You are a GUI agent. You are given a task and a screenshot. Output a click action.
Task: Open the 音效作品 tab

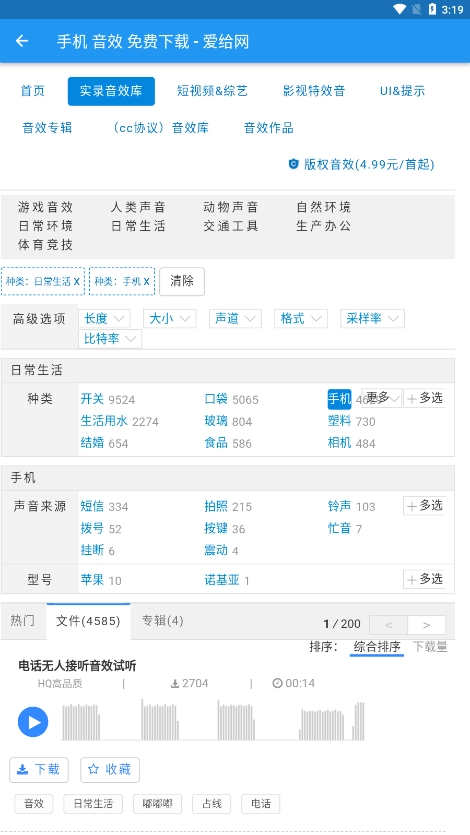click(x=268, y=128)
